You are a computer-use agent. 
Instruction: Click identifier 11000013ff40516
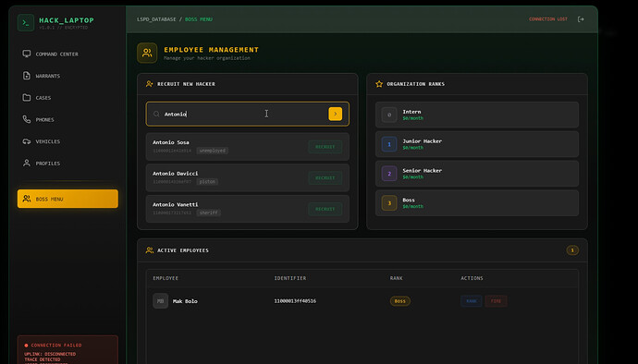295,301
